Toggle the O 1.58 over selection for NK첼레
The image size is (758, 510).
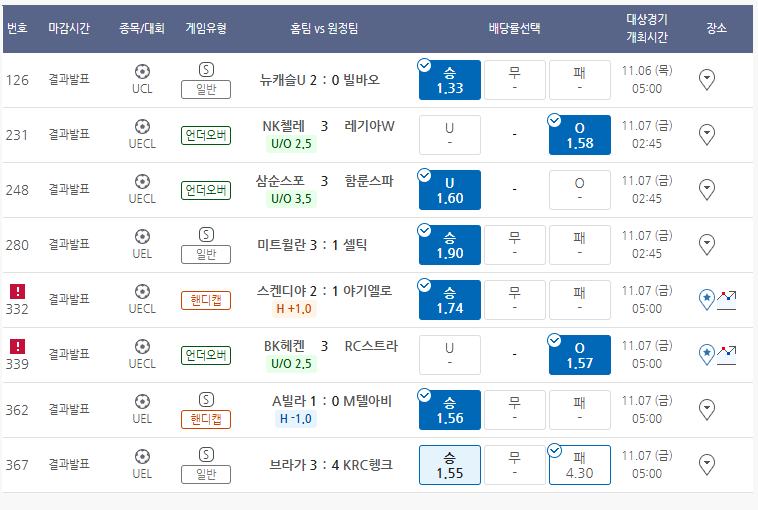[x=580, y=135]
